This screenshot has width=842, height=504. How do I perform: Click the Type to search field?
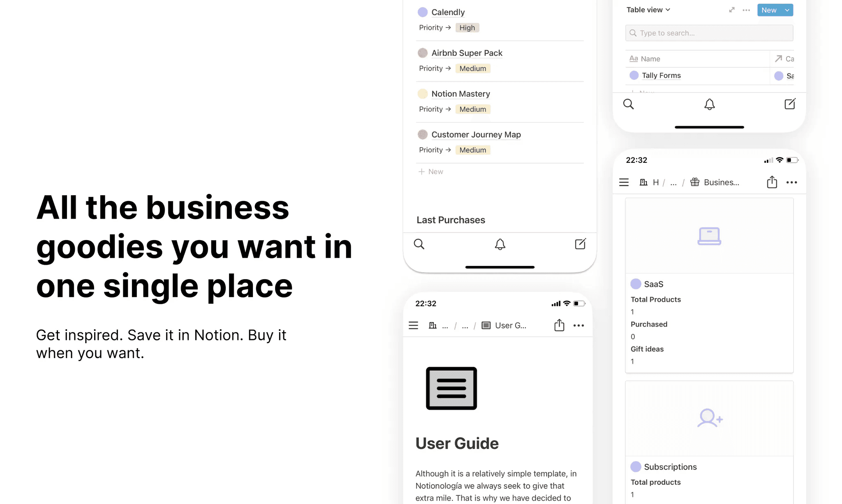click(709, 33)
